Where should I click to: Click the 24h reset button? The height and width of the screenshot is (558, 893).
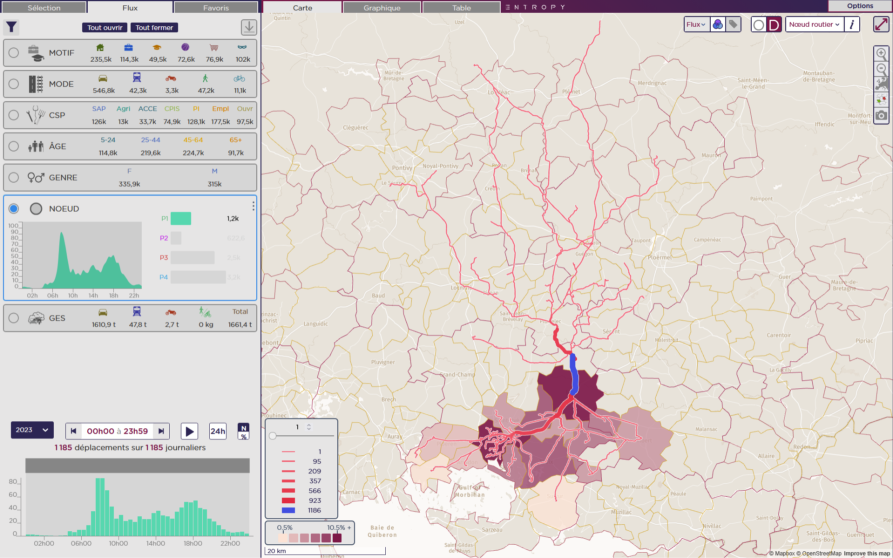[x=218, y=431]
